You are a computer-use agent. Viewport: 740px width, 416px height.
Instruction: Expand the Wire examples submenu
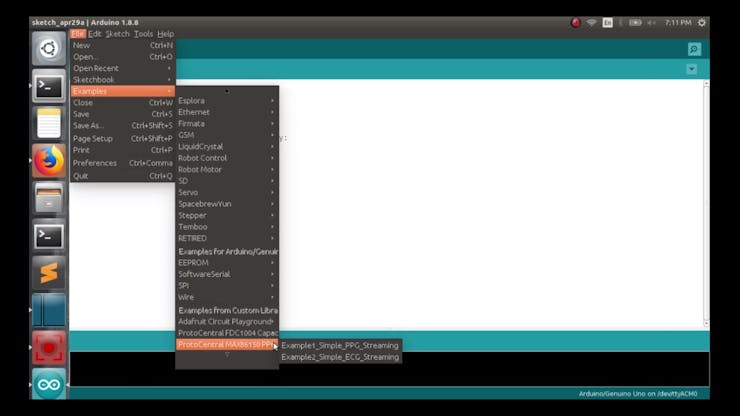227,297
